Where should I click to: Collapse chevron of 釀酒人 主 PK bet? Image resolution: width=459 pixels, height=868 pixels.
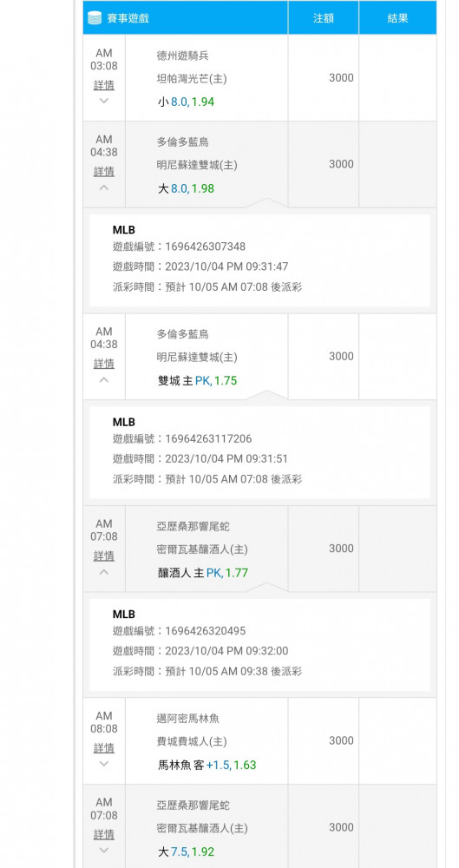pos(103,571)
